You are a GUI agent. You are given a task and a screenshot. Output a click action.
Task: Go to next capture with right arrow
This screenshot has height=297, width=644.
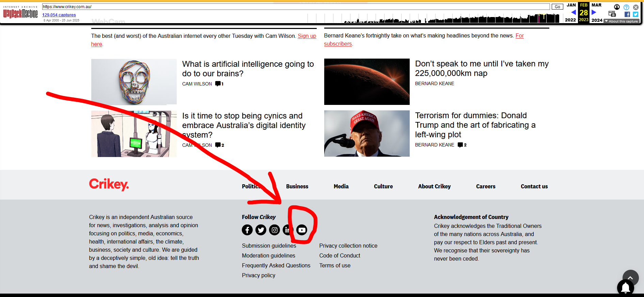point(594,13)
